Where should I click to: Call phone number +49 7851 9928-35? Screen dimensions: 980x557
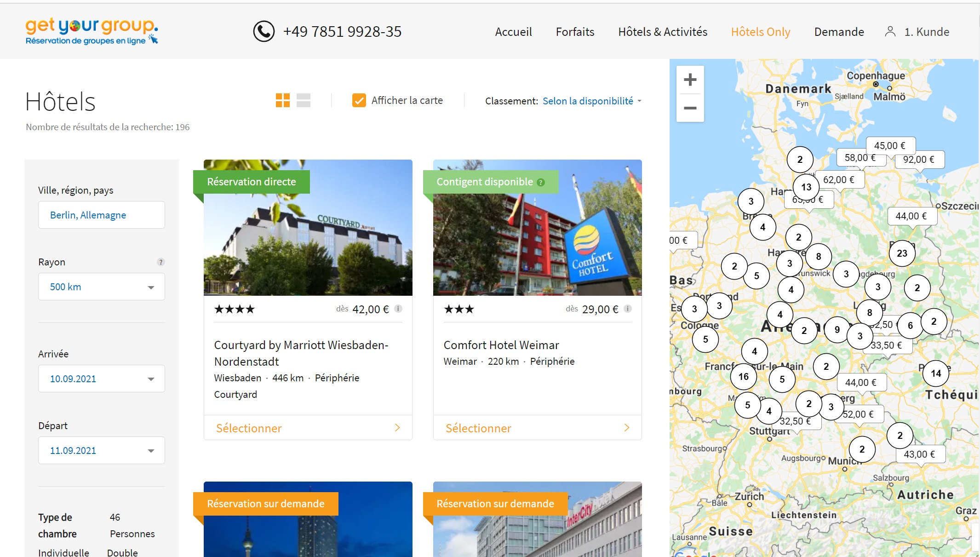(342, 31)
